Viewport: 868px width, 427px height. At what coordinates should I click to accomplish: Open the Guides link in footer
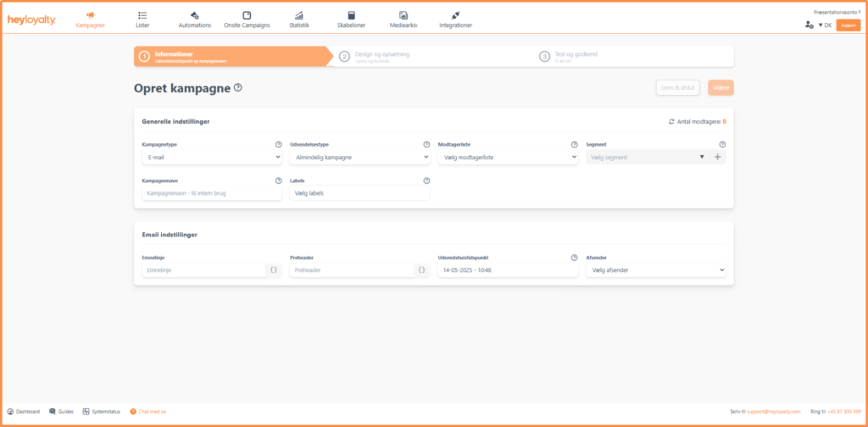point(62,411)
